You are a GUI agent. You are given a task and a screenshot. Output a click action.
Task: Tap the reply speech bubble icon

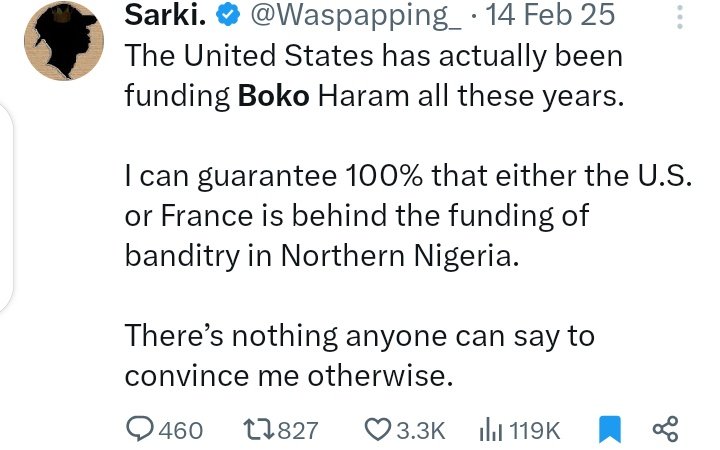[140, 429]
